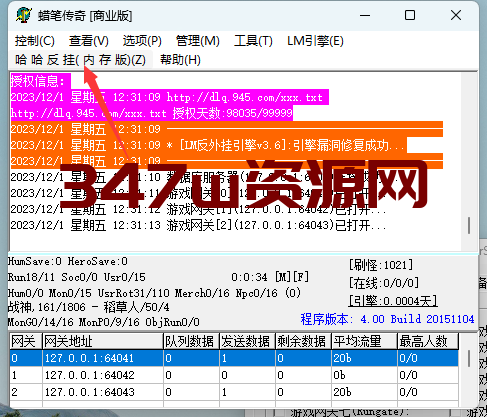Open the 帮助(H) menu
Viewport: 487px width, 417px height.
(180, 60)
